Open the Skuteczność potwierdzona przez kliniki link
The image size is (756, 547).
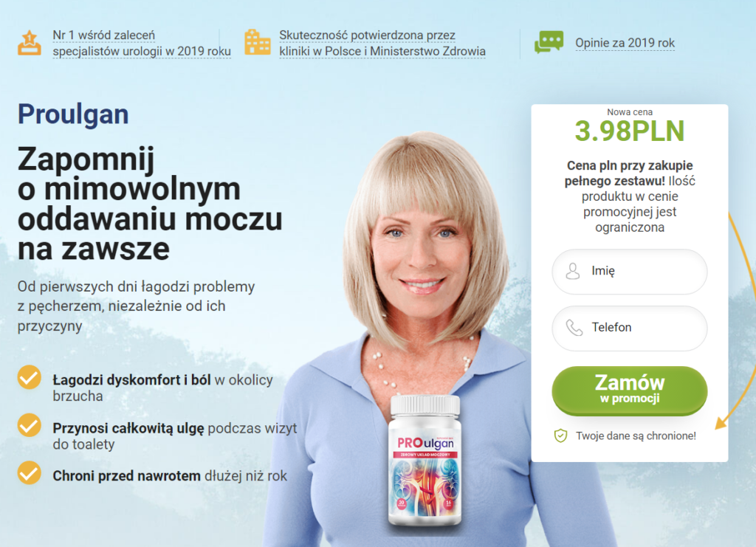point(382,44)
